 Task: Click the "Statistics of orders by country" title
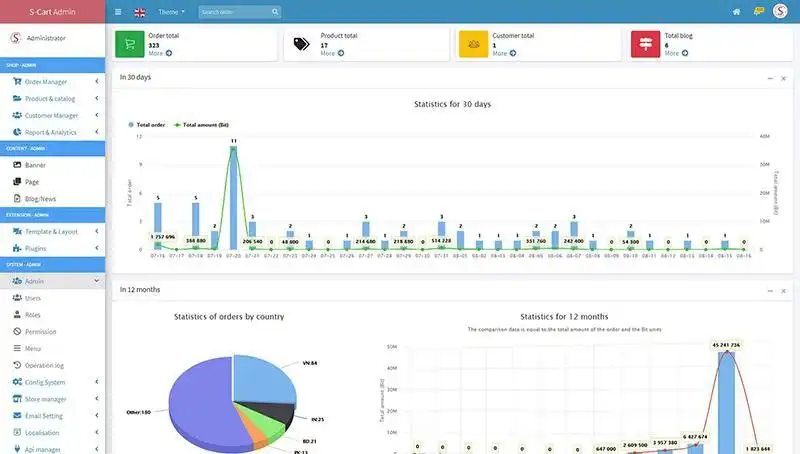point(229,316)
